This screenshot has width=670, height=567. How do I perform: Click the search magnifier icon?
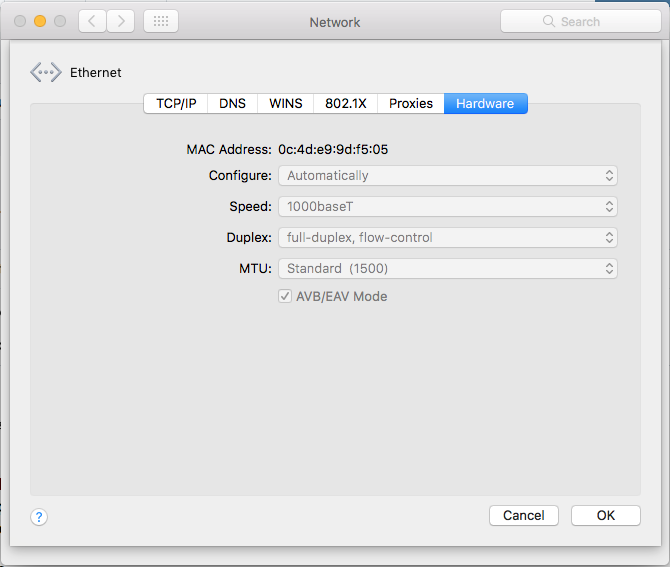(x=548, y=21)
